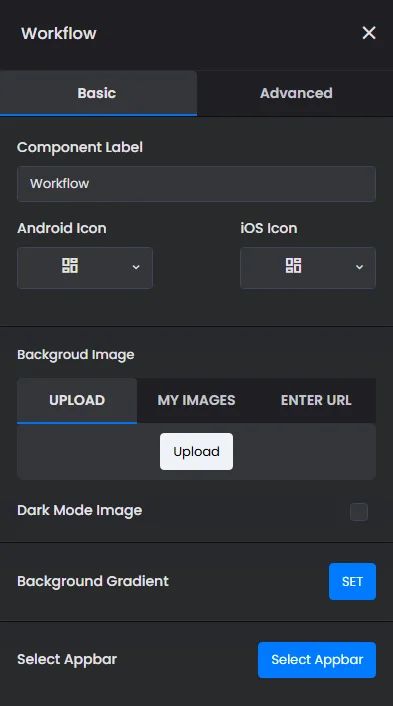Image resolution: width=393 pixels, height=706 pixels.
Task: Click the Android Icon label text
Action: click(62, 228)
